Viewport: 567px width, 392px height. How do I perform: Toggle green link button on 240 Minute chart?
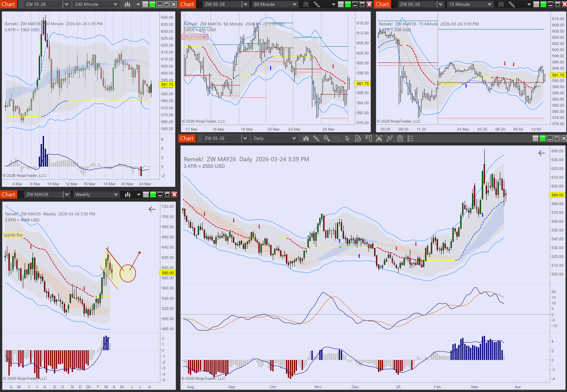point(152,4)
